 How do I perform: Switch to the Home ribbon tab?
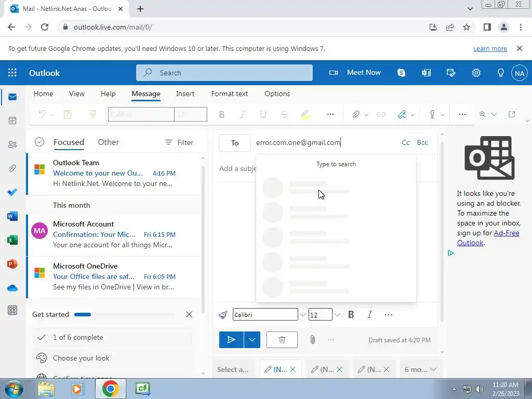43,94
